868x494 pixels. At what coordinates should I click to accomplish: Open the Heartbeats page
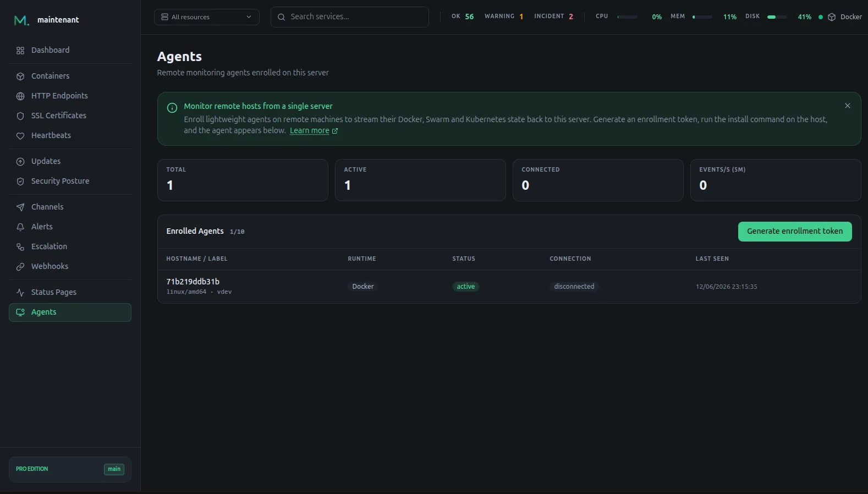click(x=70, y=135)
